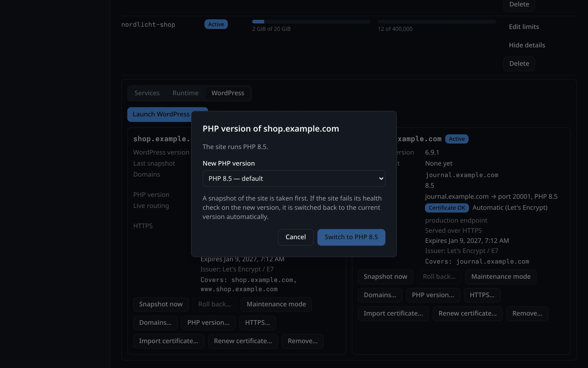The image size is (588, 368).
Task: Open HTTPS settings for shop.example.com
Action: (x=257, y=323)
